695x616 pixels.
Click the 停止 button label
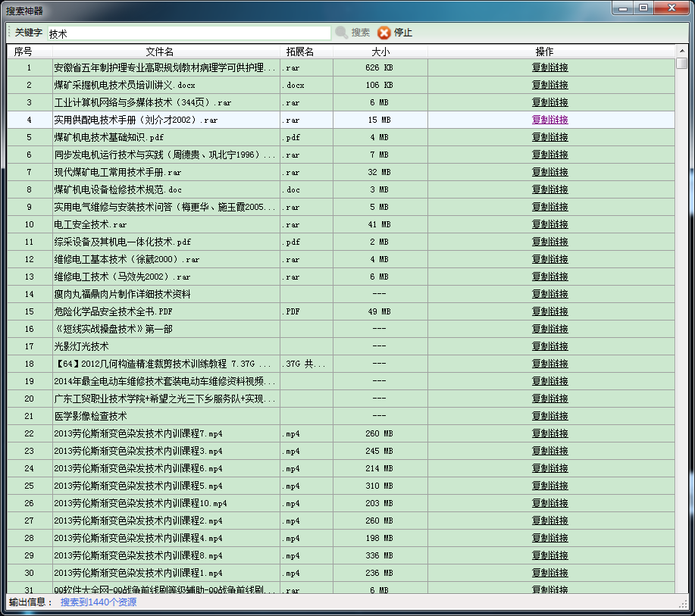coord(403,33)
